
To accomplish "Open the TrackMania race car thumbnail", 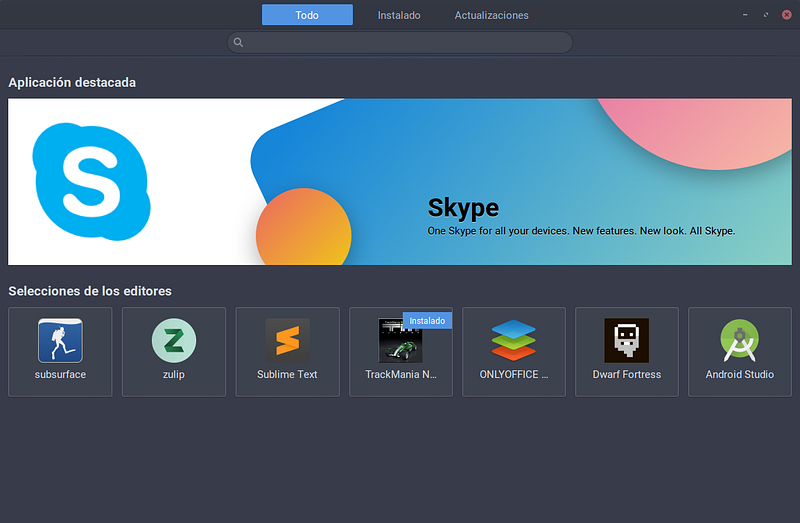I will coord(401,340).
